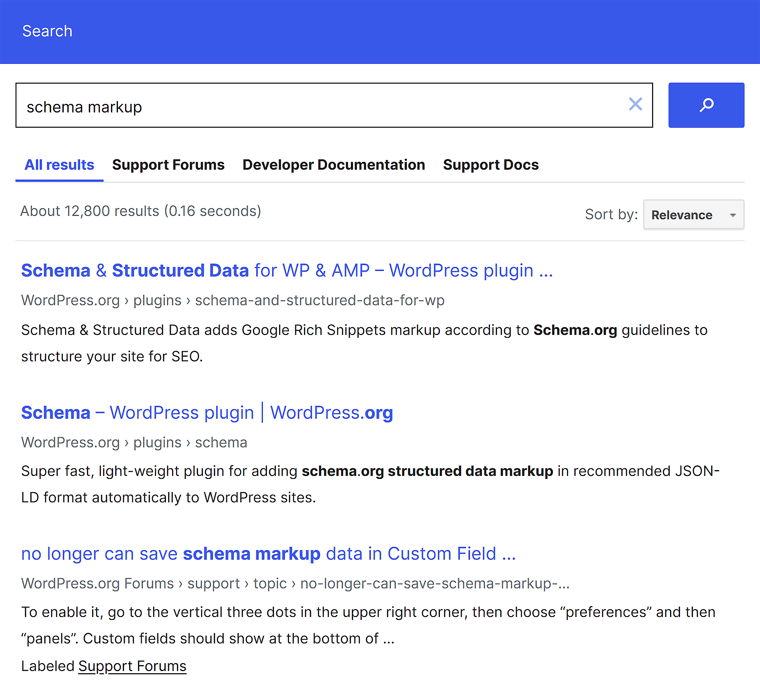
Task: Click the Sort by label
Action: [611, 214]
